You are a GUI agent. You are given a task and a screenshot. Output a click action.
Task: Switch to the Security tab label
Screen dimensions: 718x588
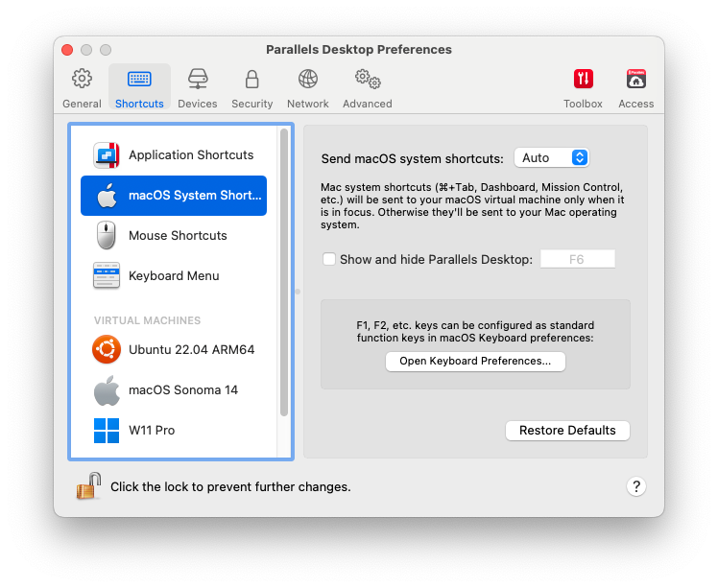[252, 104]
